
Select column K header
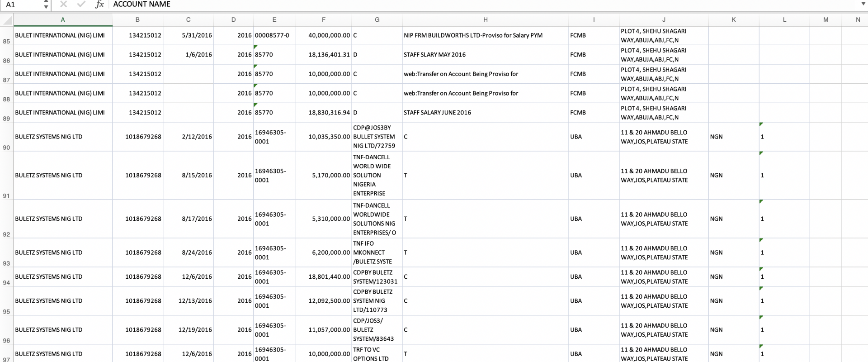point(733,20)
